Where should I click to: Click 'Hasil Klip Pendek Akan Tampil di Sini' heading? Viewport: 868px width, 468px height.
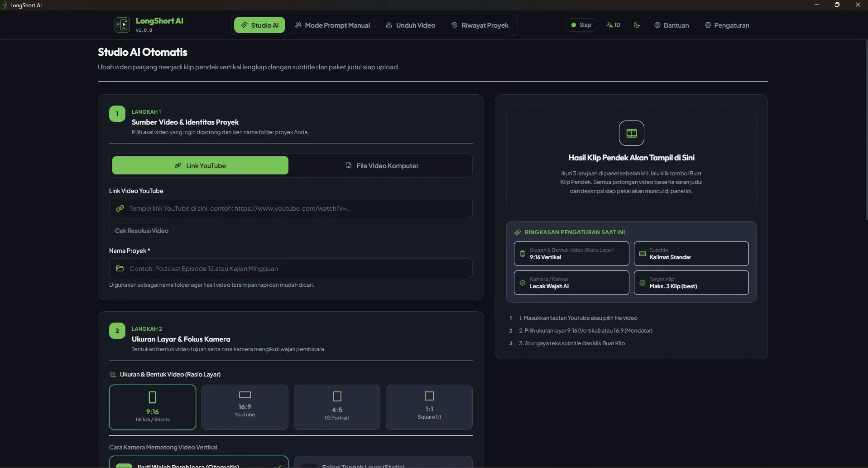631,158
